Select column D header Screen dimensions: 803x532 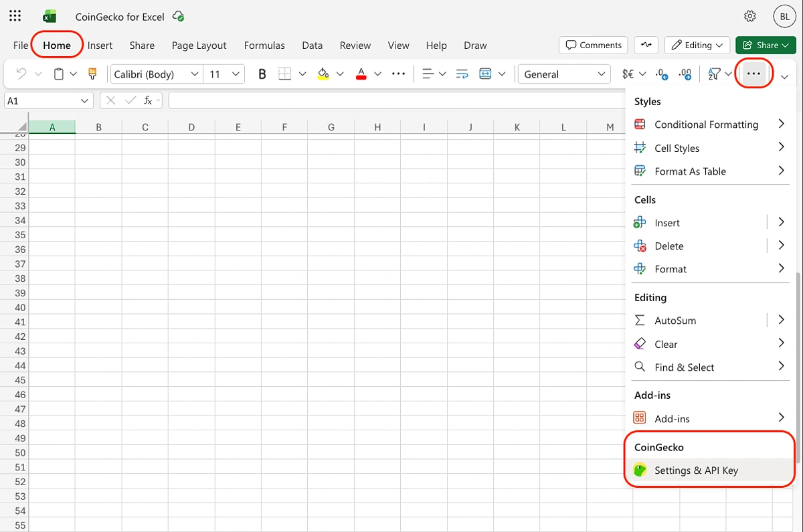point(191,127)
